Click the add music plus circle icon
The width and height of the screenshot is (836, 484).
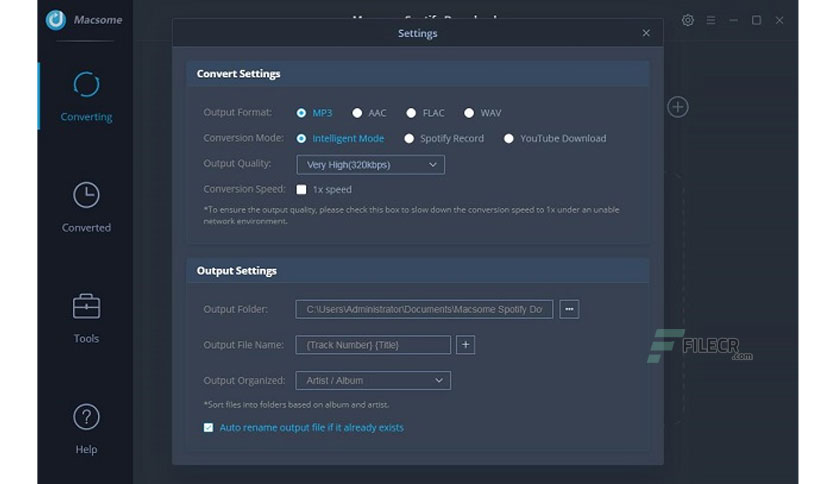(678, 107)
